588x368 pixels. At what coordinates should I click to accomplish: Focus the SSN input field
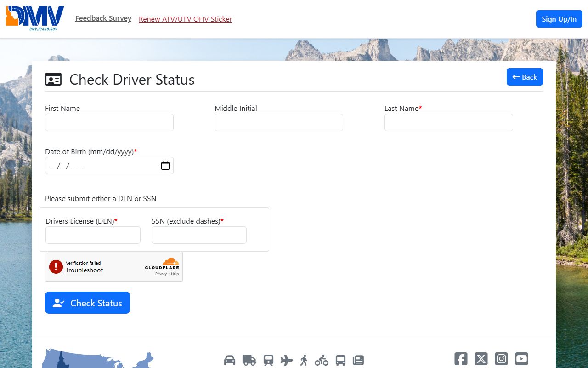click(x=199, y=235)
